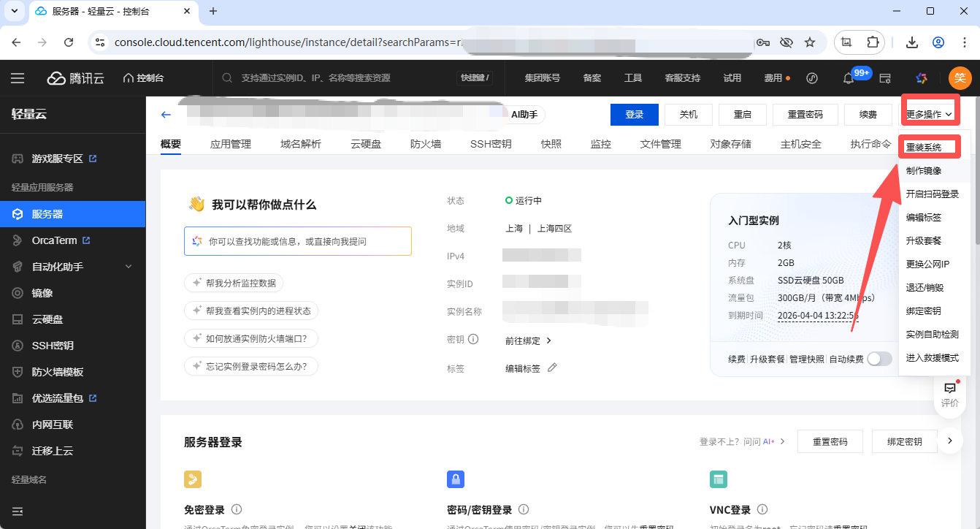The image size is (980, 529).
Task: Collapse the 更多操作 dropdown
Action: [x=930, y=115]
